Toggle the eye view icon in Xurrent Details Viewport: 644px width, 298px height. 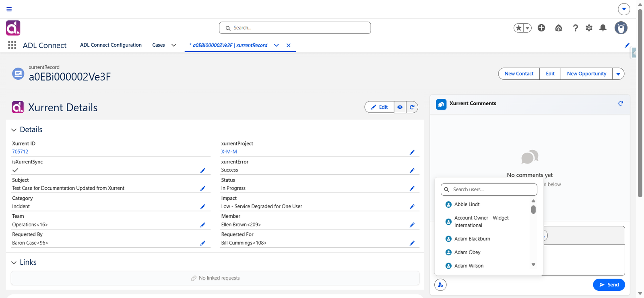coord(400,107)
